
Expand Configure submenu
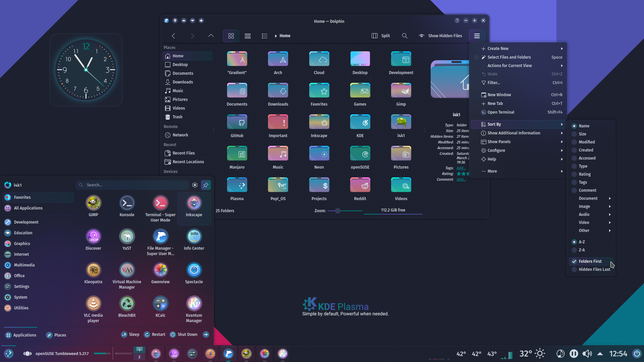tap(518, 150)
